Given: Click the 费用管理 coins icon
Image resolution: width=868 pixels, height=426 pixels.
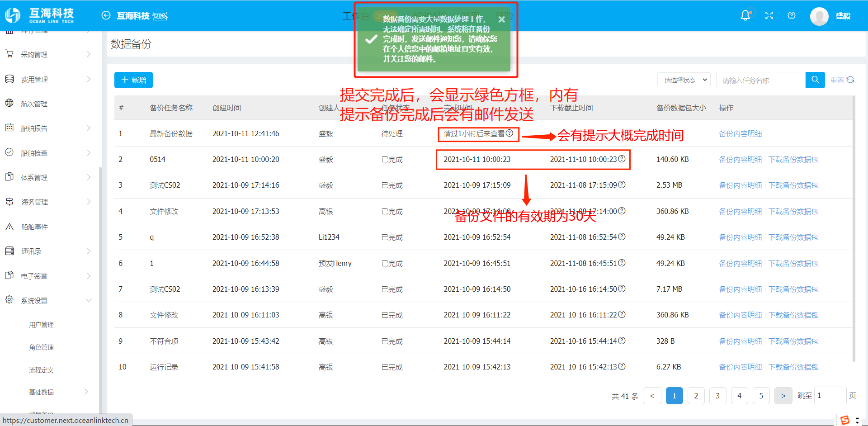Looking at the screenshot, I should click(9, 79).
